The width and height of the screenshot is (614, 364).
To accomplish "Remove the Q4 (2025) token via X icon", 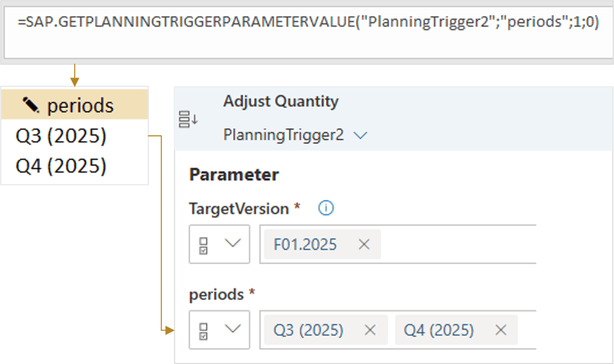I will pos(499,330).
